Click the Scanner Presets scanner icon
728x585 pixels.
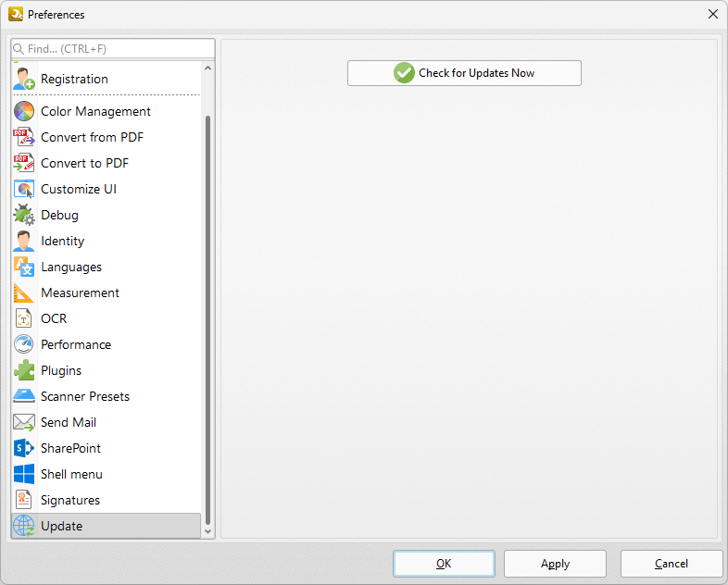(x=24, y=396)
